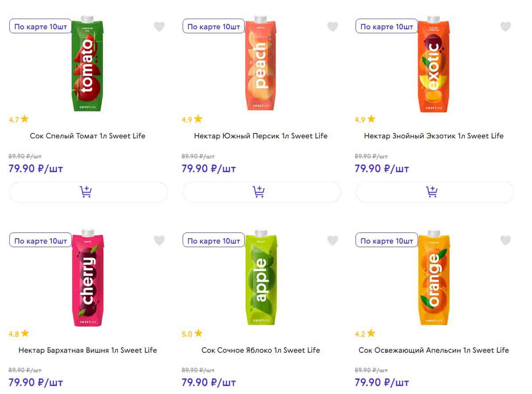Click heart icon on apple juice
532x394 pixels.
332,241
